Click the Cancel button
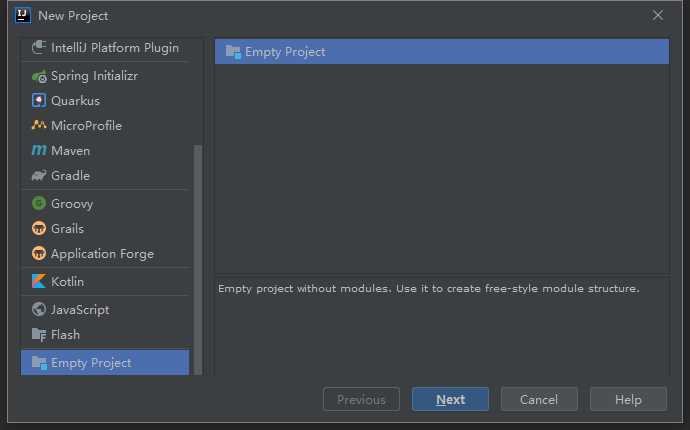The image size is (690, 430). click(539, 400)
